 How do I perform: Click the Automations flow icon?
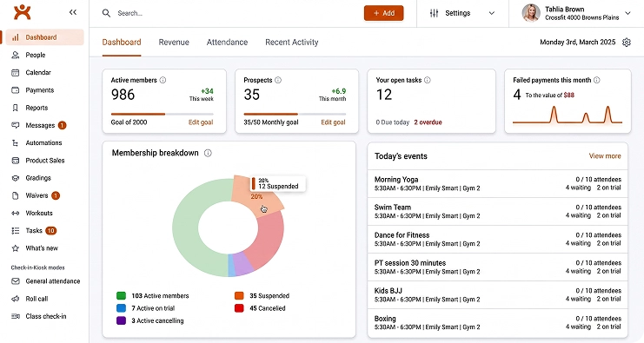pos(15,142)
